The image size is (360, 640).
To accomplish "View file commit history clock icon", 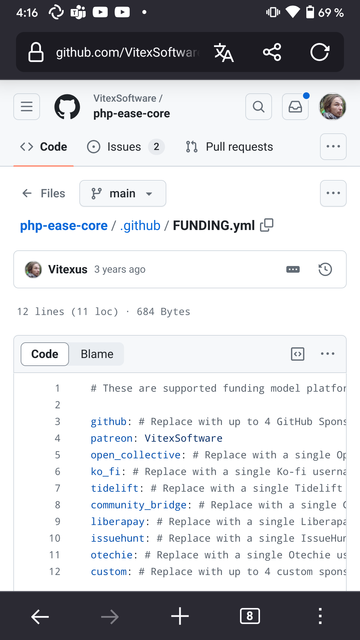I will click(x=325, y=269).
